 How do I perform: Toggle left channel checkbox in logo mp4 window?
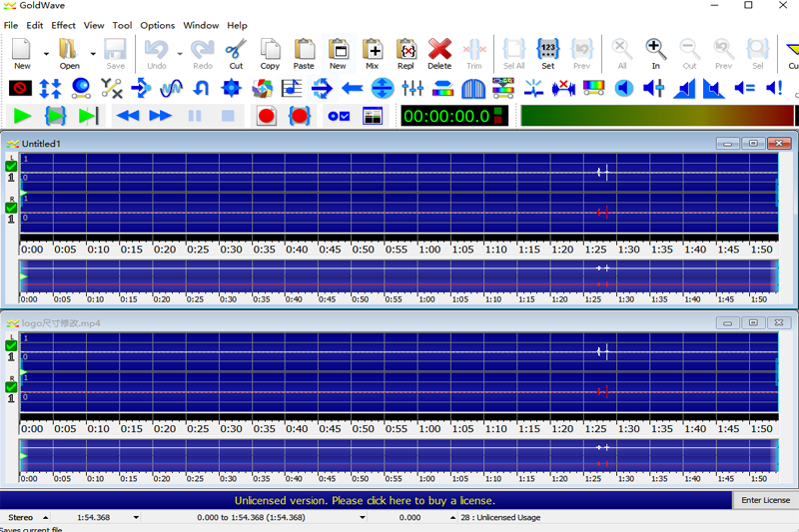11,345
